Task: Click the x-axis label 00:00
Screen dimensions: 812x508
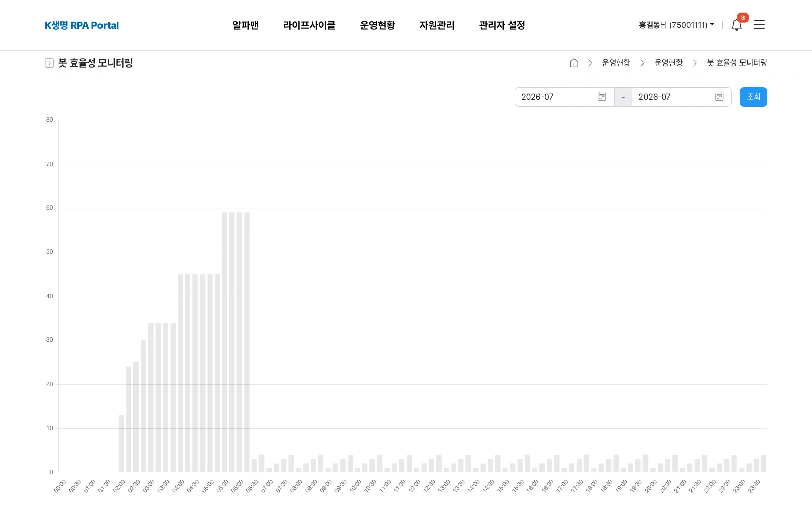Action: [x=60, y=486]
